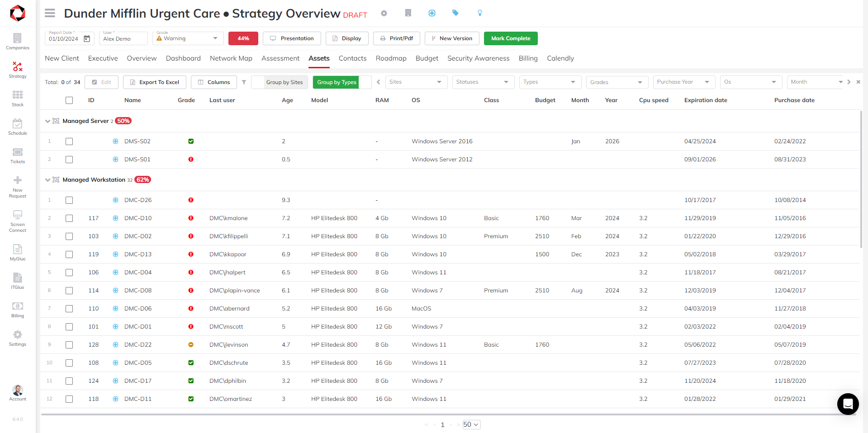Open the Types filter dropdown
868x433 pixels.
550,82
